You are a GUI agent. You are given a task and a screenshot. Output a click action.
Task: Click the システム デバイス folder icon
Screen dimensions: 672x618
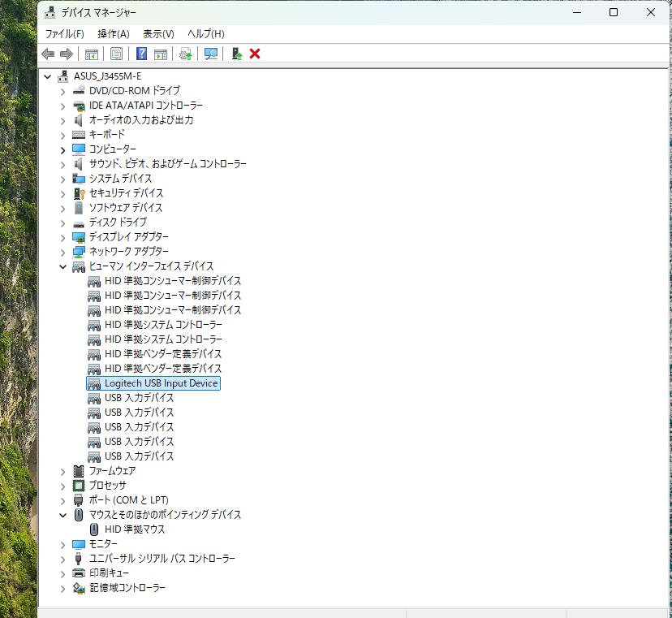point(79,179)
